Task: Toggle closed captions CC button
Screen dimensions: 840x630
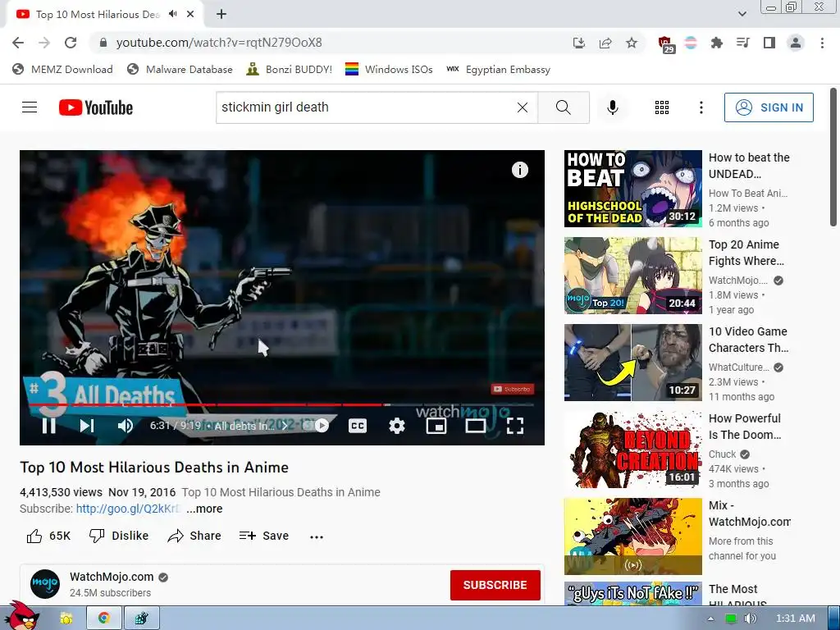Action: click(358, 426)
